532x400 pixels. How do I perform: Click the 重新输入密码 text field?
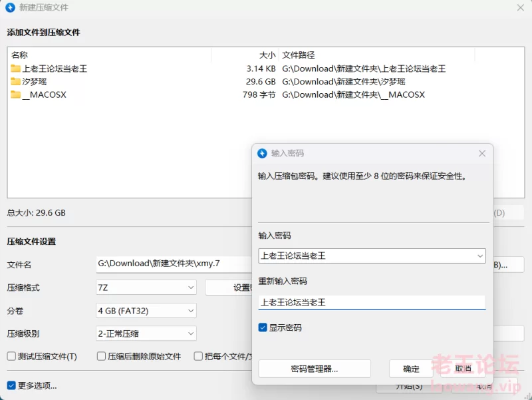pyautogui.click(x=371, y=302)
